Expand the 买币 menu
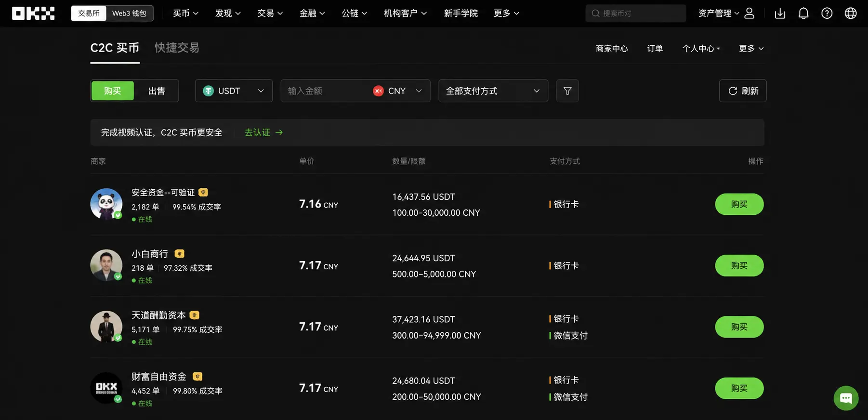868x420 pixels. pos(185,13)
